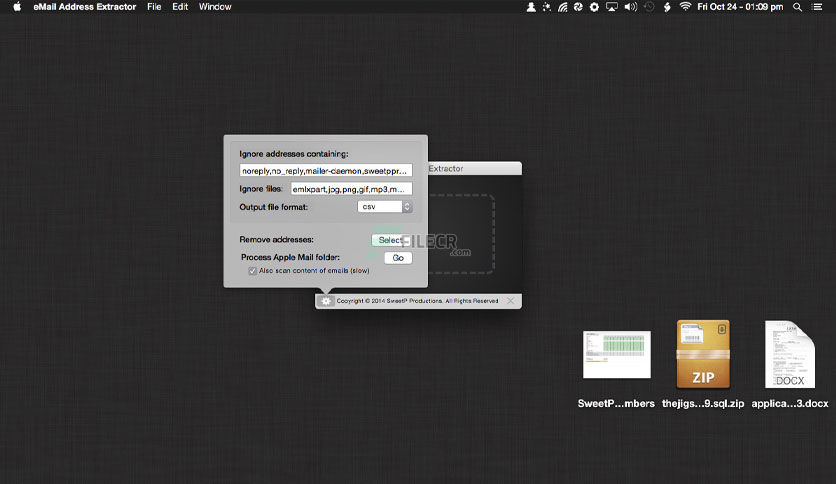
Task: Open the volume control icon
Action: (631, 7)
